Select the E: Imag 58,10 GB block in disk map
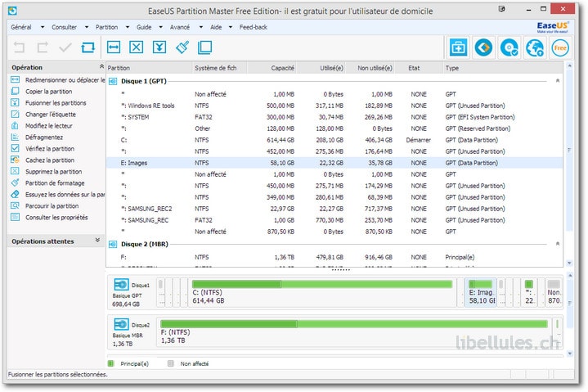The height and width of the screenshot is (392, 588). [x=481, y=293]
